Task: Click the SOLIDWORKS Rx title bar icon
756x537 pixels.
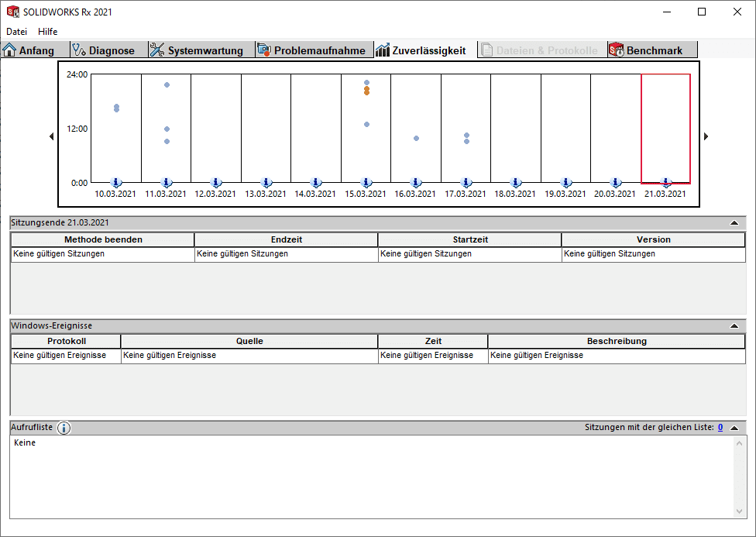Action: [12, 12]
